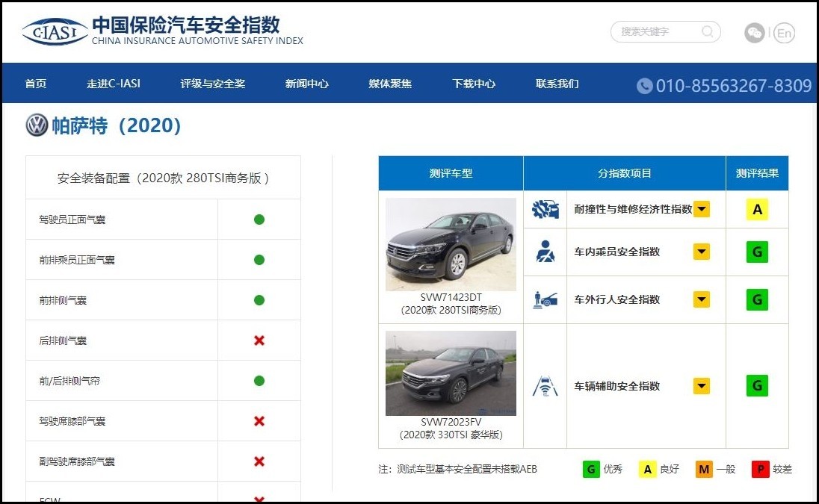The height and width of the screenshot is (504, 819).
Task: Click the yellow A rating badge
Action: point(756,209)
